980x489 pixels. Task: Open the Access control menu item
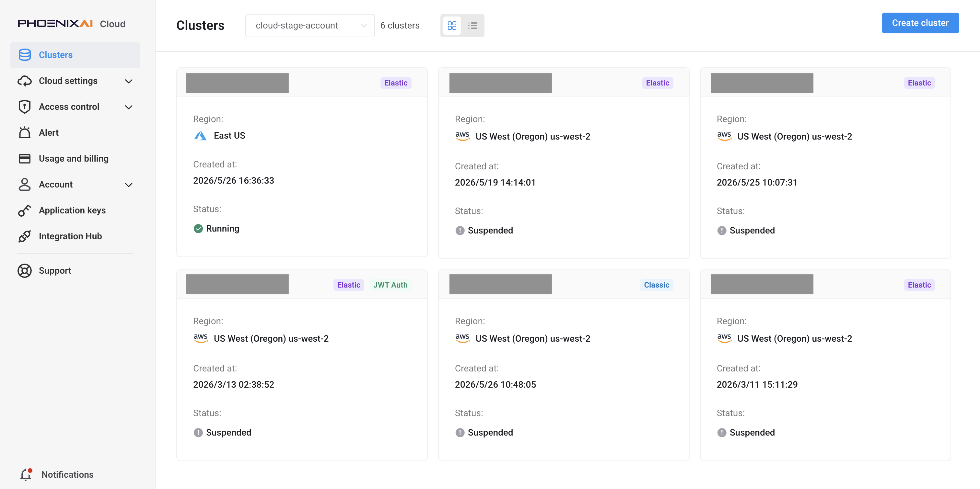tap(75, 107)
